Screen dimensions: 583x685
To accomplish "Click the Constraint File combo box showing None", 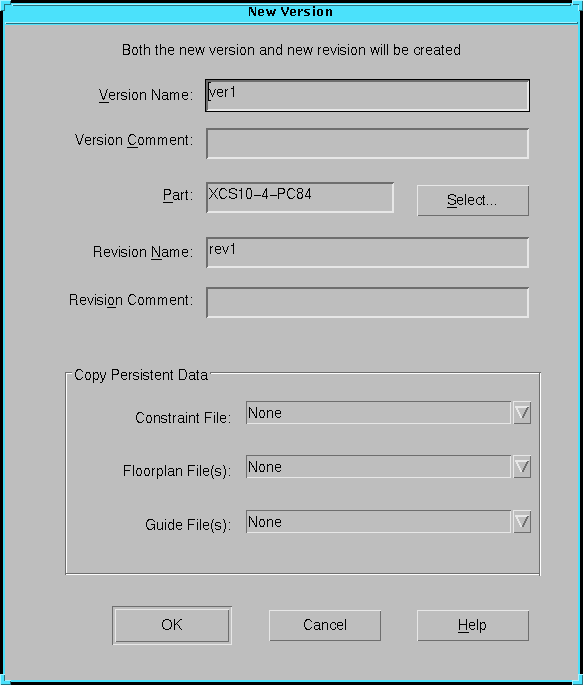I will click(378, 412).
